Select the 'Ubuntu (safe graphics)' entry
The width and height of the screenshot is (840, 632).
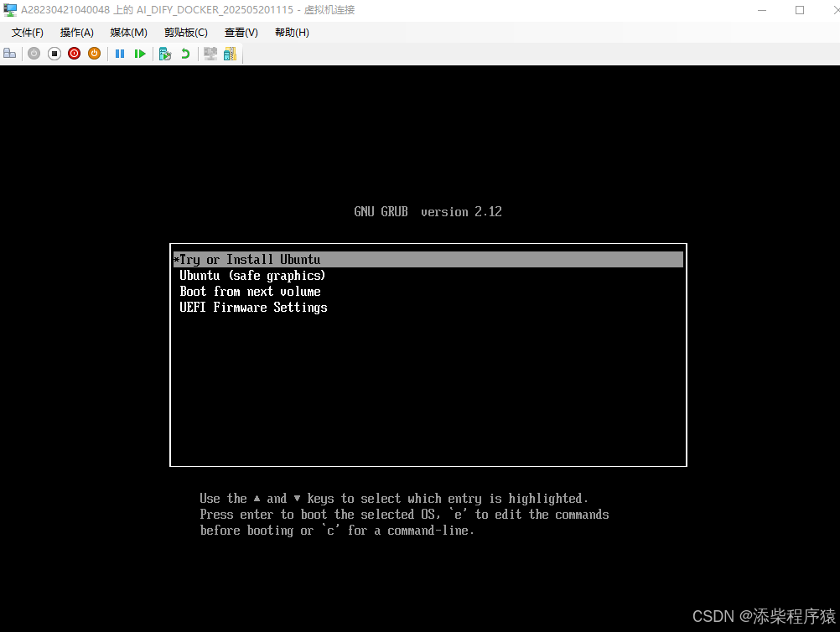[x=428, y=276]
